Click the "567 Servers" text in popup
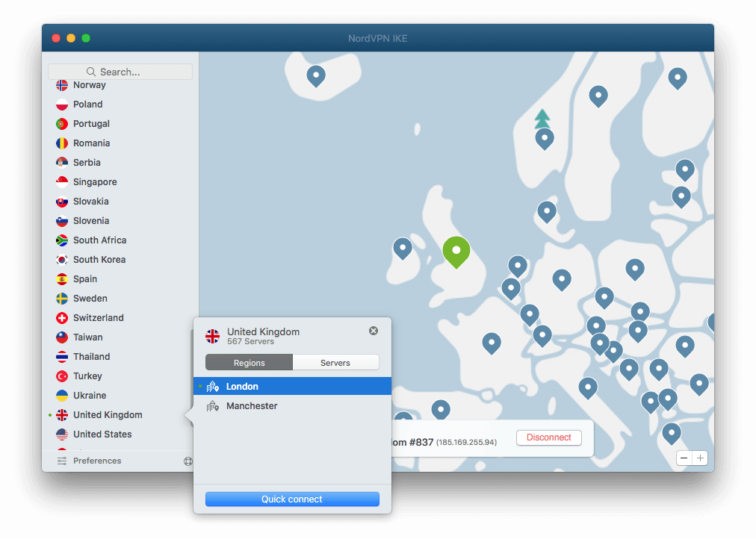This screenshot has width=756, height=539. 251,341
